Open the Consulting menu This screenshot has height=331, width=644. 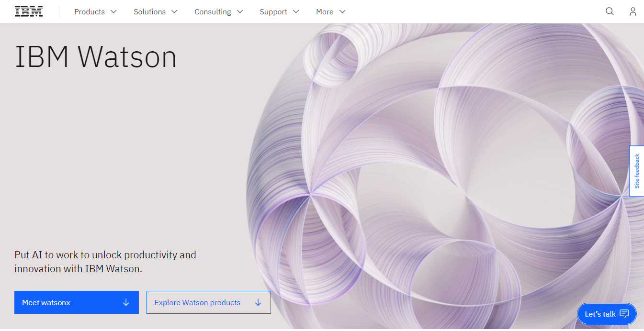point(219,11)
